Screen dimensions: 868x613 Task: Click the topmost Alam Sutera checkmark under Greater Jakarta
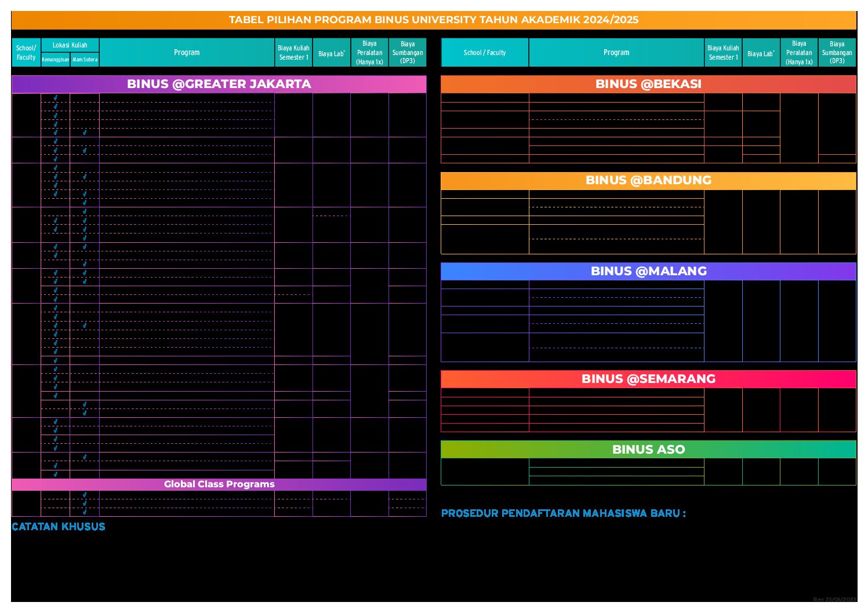click(x=85, y=132)
